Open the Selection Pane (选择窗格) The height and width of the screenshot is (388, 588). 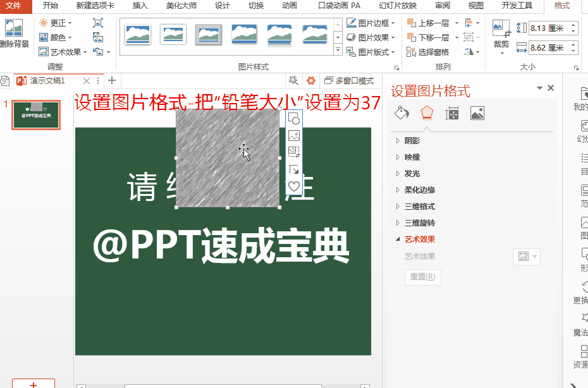[x=428, y=52]
